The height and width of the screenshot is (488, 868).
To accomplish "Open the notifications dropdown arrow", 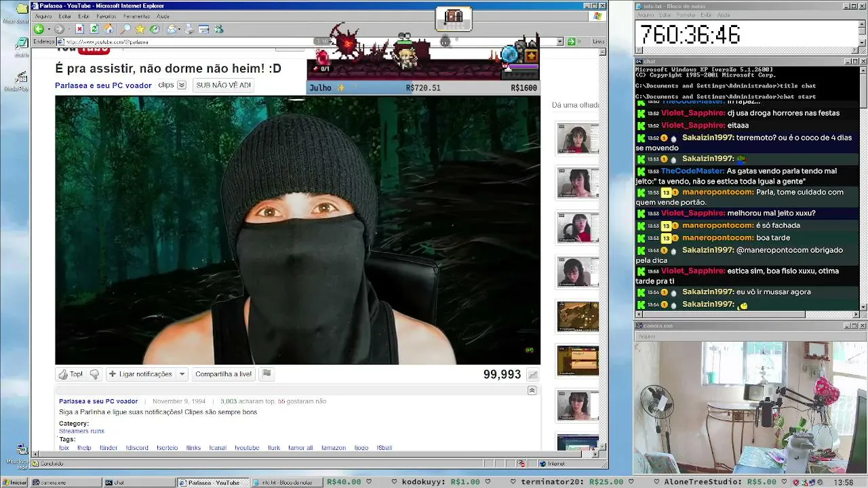I will (182, 374).
